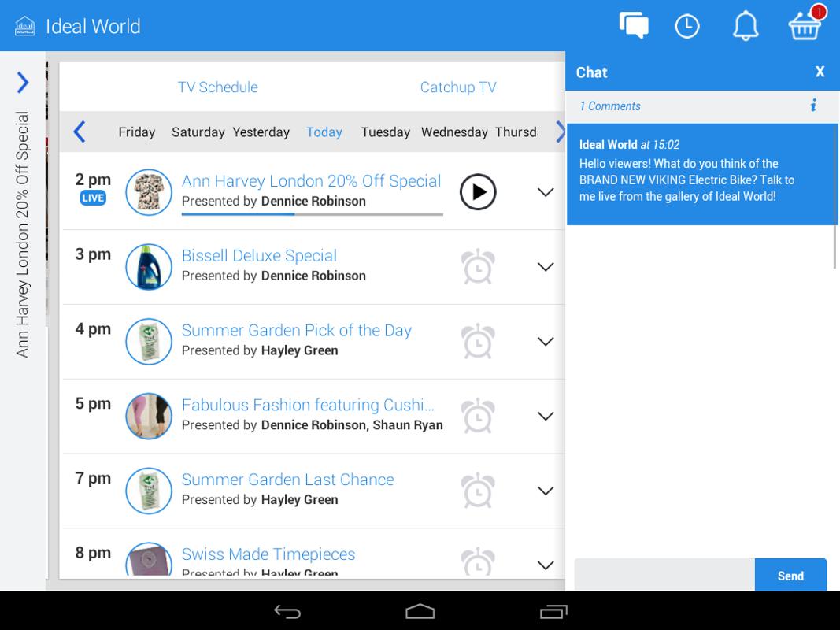
Task: Tap the vertical Ann Harvey London sidebar title
Action: (22, 234)
